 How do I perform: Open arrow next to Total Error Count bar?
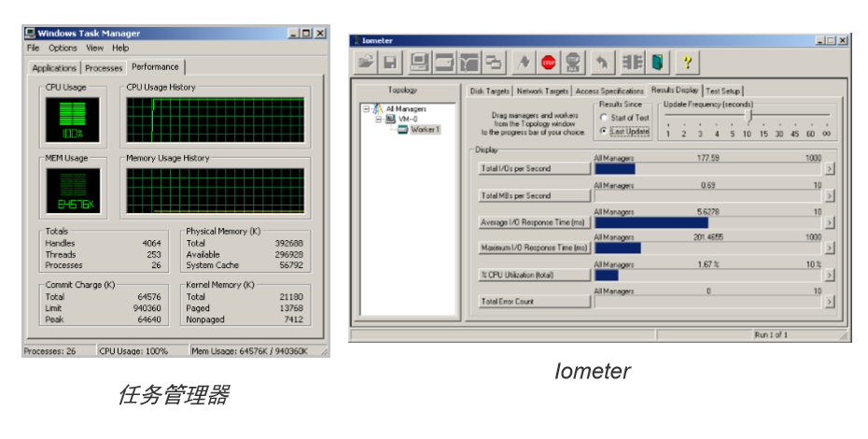point(829,302)
